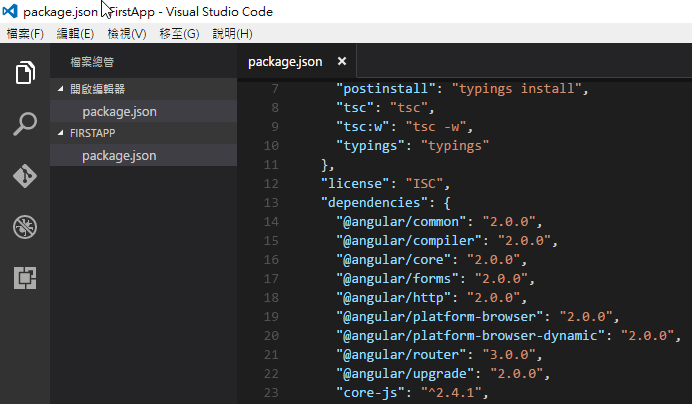Click line number 13 in gutter
692x404 pixels.
coord(271,203)
